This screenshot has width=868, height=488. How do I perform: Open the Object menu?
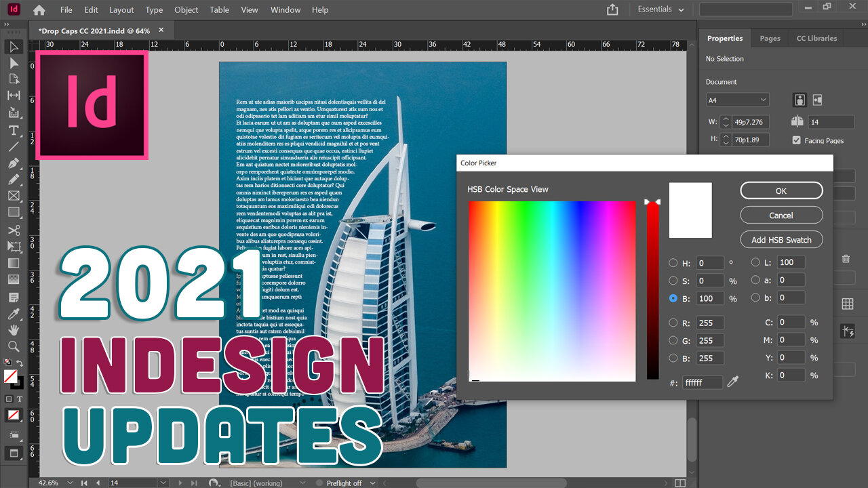(x=186, y=10)
